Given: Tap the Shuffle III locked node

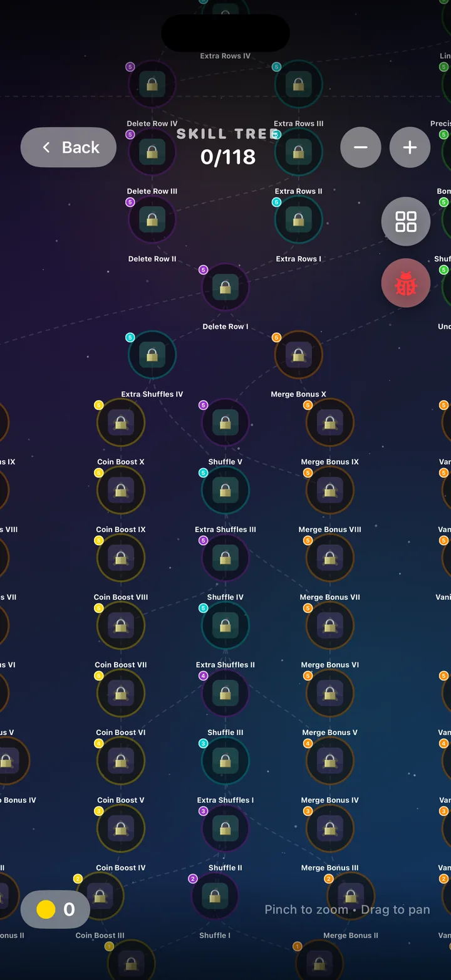Looking at the screenshot, I should [225, 693].
